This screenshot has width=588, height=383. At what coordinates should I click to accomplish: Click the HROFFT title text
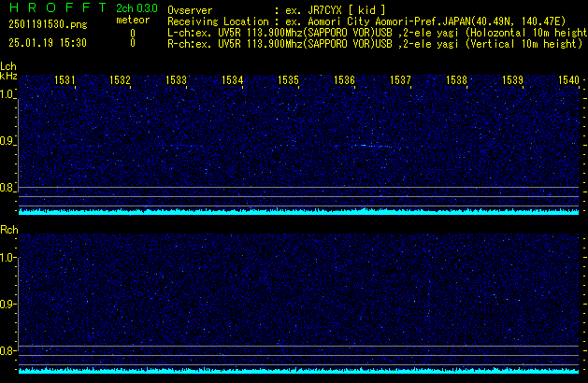tap(58, 7)
